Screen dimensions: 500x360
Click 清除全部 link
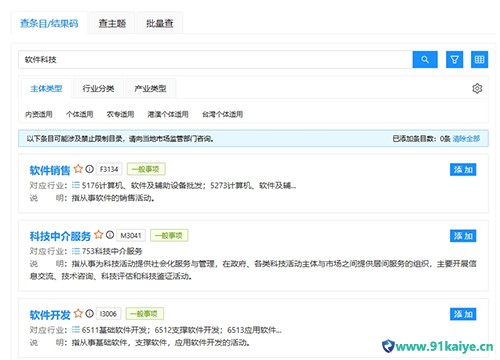click(x=466, y=138)
